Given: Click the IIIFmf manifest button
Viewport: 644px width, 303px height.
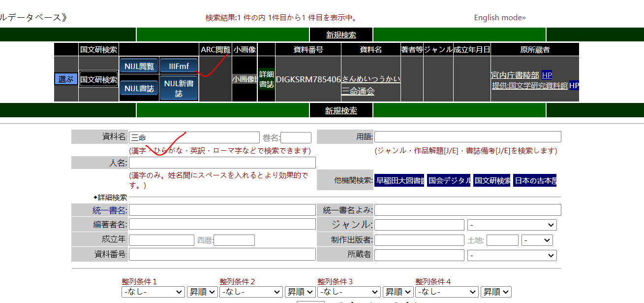Looking at the screenshot, I should pos(179,67).
